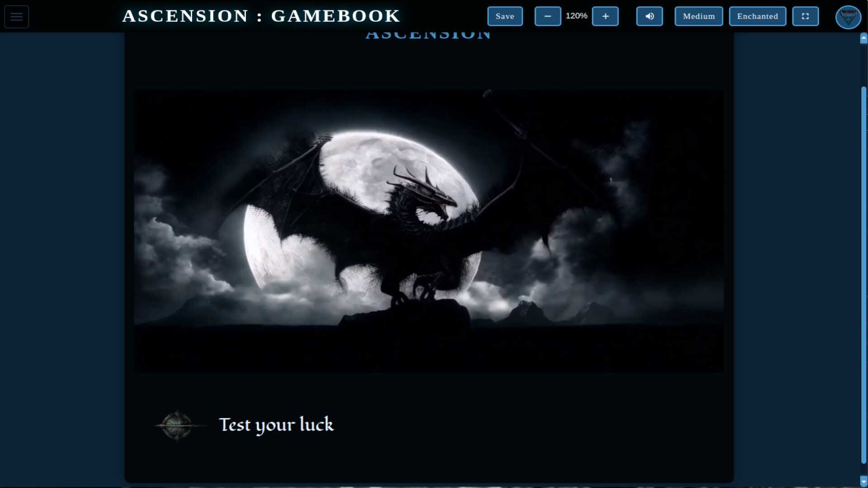
Task: Follow the Test your luck link
Action: click(276, 425)
